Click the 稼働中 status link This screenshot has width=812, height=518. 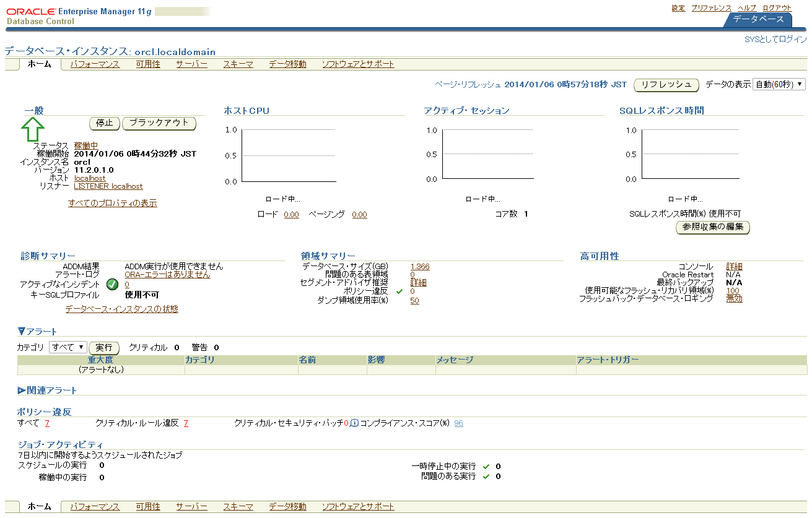pos(86,145)
